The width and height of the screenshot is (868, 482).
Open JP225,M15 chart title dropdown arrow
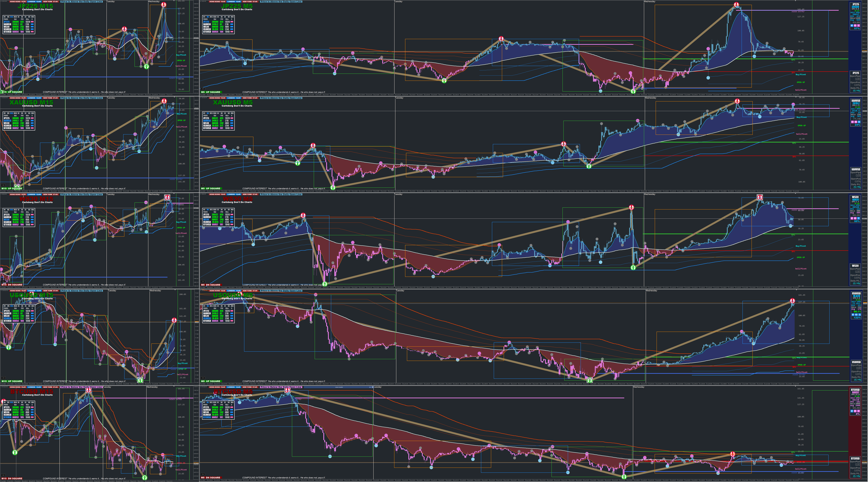(x=1, y=1)
